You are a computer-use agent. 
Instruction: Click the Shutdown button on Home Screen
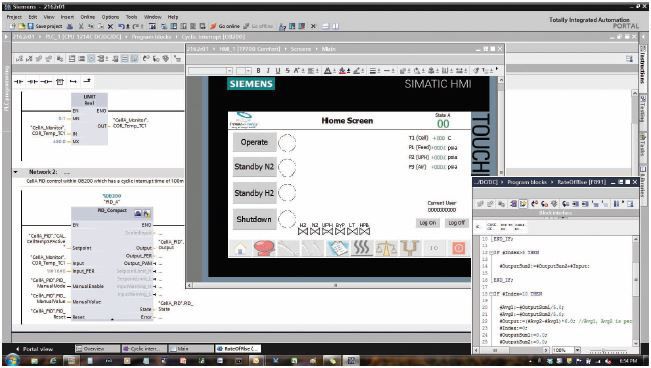click(x=254, y=219)
